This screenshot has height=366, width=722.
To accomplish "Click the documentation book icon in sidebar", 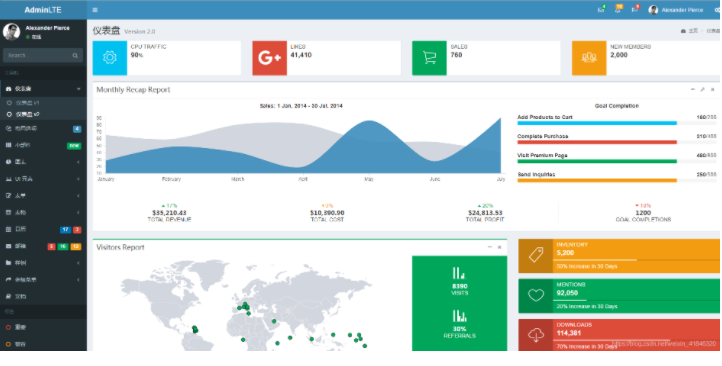I will (8, 296).
